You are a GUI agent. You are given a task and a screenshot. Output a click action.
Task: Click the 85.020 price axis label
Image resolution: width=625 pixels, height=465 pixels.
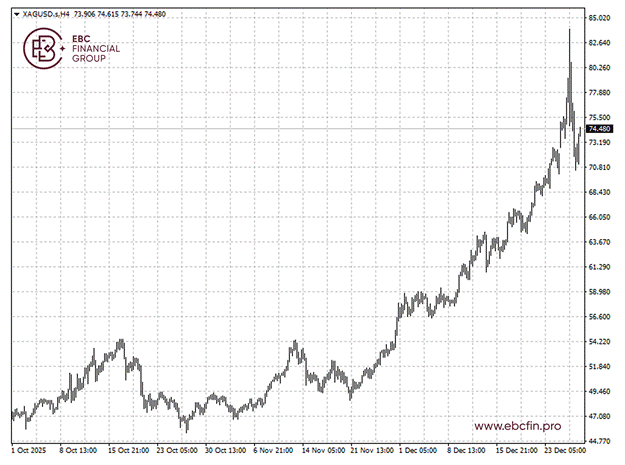(599, 18)
